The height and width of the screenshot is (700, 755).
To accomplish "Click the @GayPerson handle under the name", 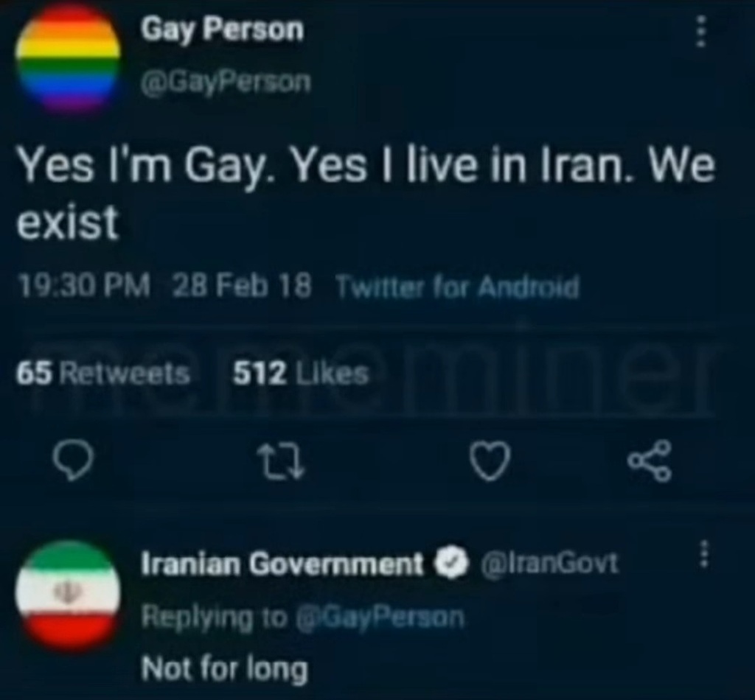I will pos(226,82).
